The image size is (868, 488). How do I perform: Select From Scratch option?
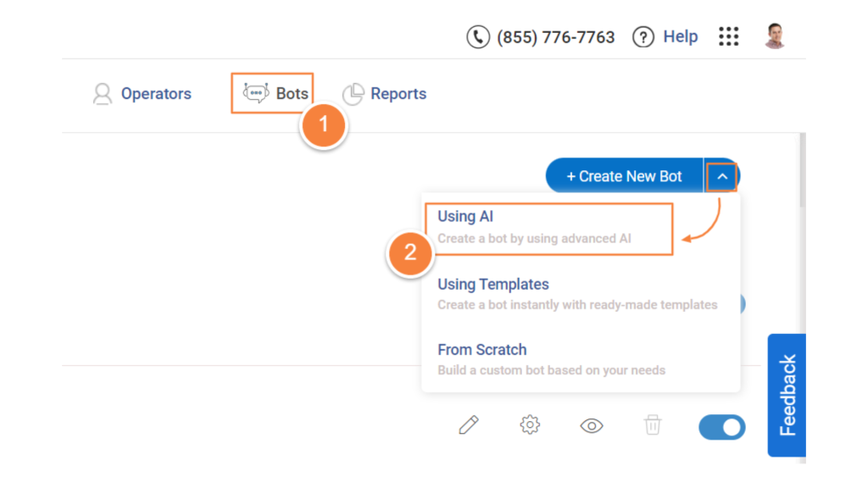[x=551, y=358]
